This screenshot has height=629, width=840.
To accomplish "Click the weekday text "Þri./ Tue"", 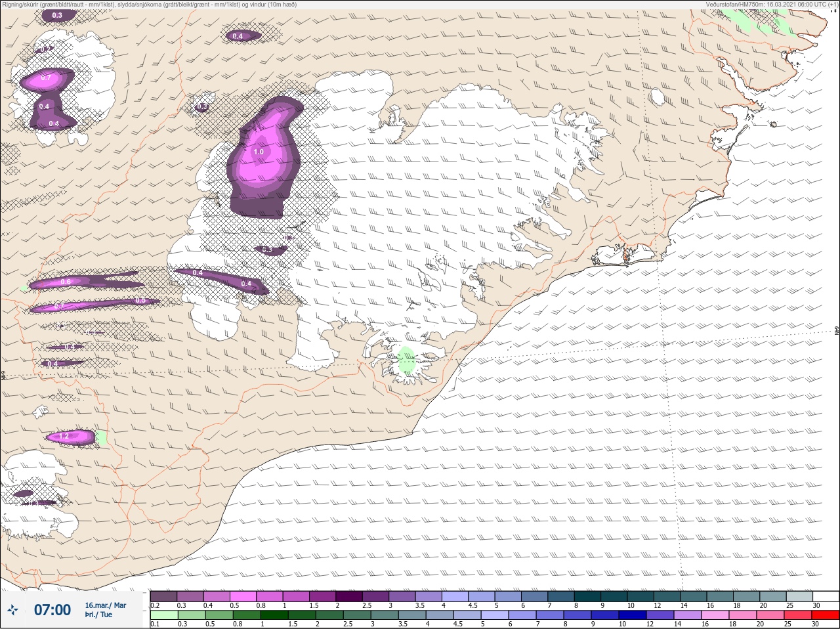I will coord(98,615).
